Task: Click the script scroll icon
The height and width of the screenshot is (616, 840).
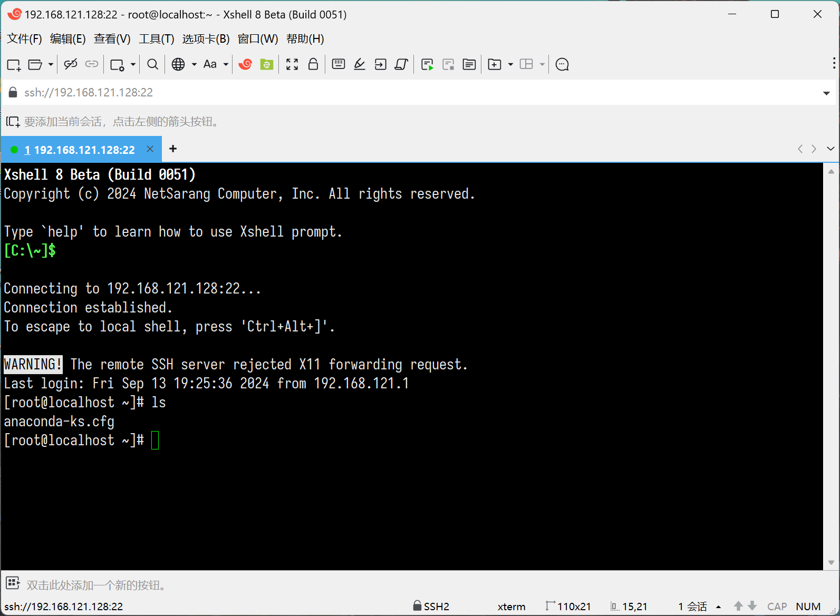Action: (402, 64)
